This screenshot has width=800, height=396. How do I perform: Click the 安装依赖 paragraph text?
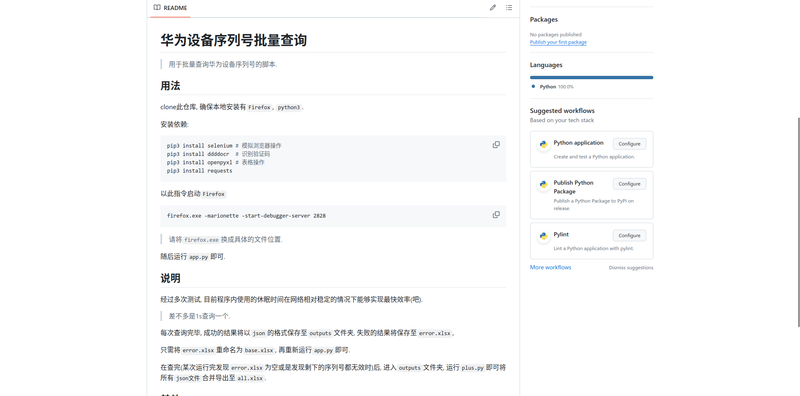coord(174,125)
